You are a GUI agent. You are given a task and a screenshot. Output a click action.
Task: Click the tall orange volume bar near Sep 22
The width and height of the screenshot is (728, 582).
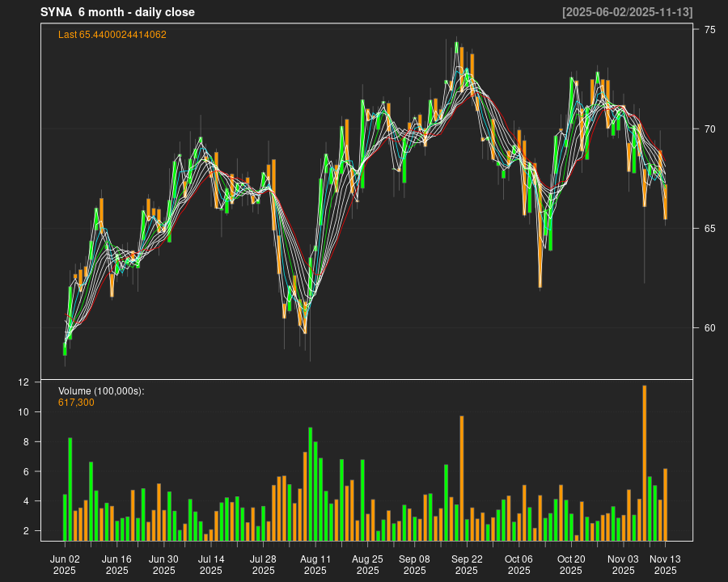pyautogui.click(x=461, y=479)
